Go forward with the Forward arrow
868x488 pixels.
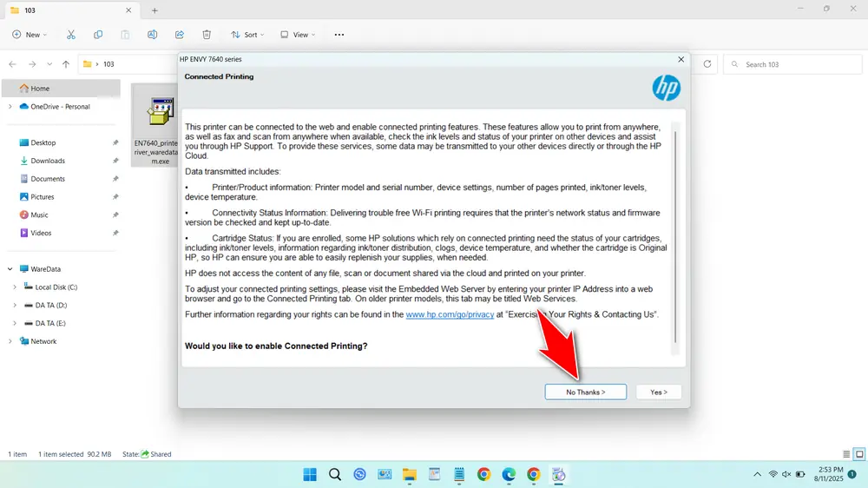pyautogui.click(x=32, y=64)
